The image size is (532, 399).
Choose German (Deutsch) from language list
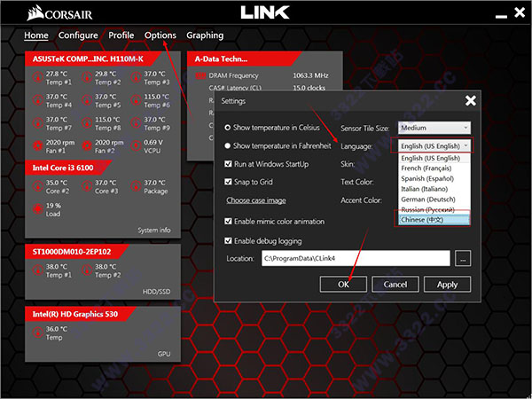(x=434, y=199)
